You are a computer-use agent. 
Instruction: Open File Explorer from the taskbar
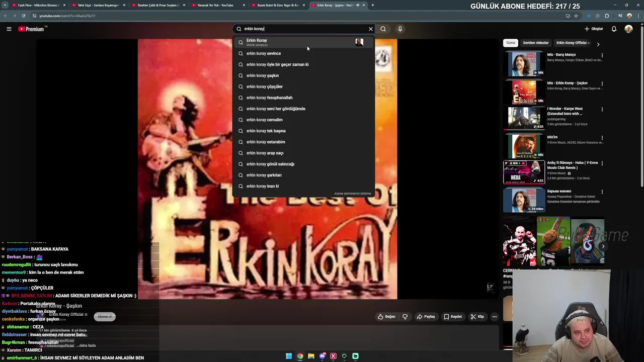click(x=311, y=356)
